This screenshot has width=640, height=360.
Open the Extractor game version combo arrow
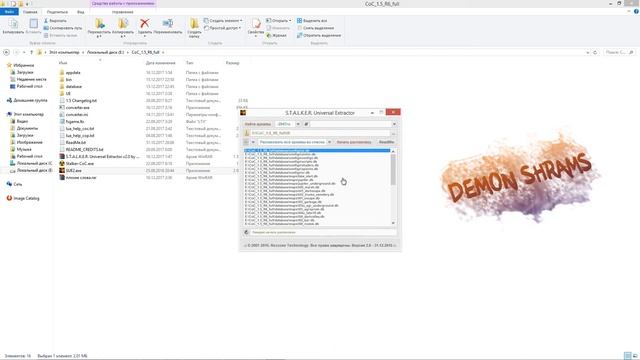298,124
